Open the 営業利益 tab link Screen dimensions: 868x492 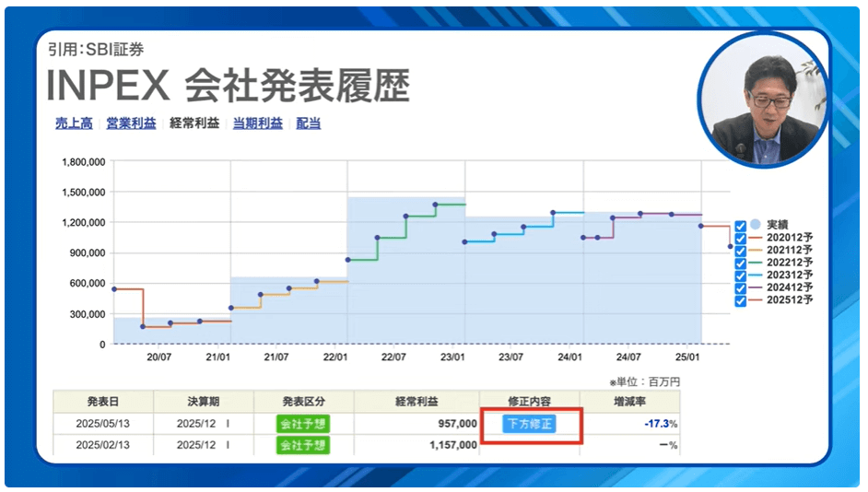pos(131,123)
